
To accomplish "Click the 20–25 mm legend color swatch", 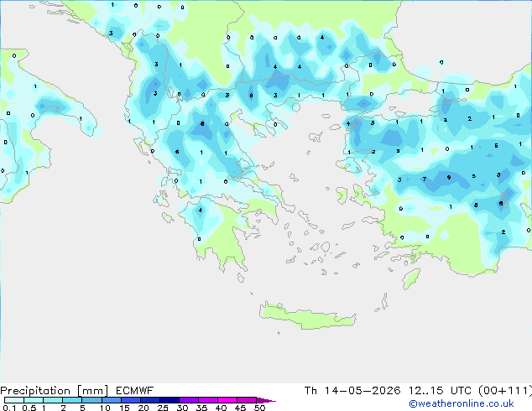I will 150,400.
